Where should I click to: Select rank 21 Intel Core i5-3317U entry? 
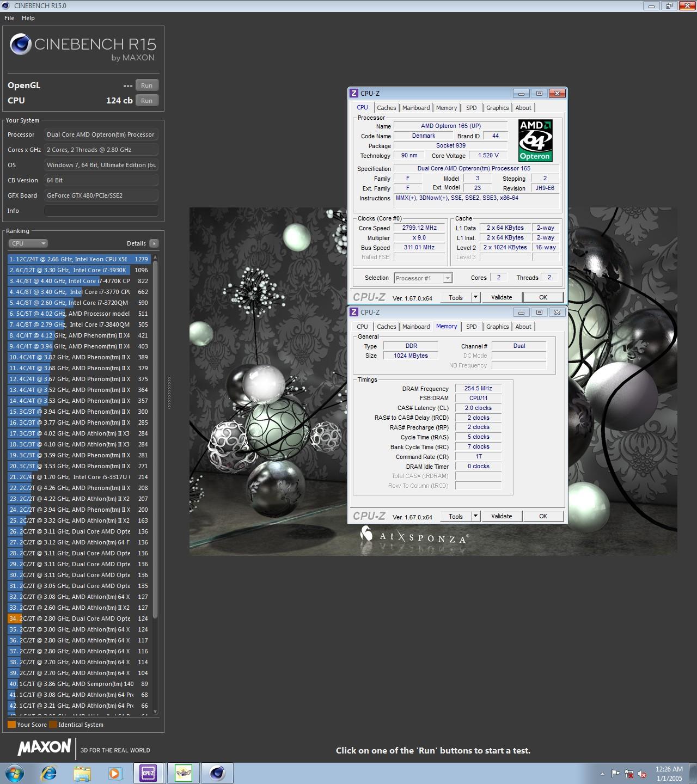(x=79, y=477)
